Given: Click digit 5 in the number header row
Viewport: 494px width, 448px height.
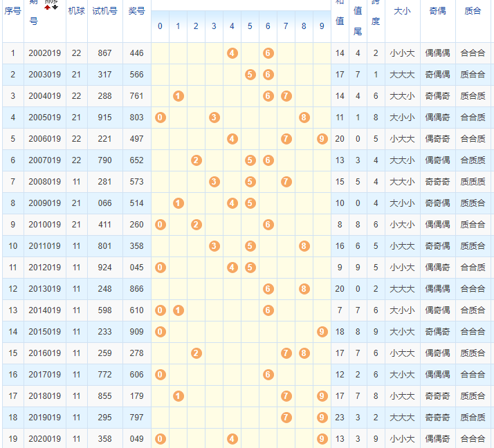Looking at the screenshot, I should 250,26.
